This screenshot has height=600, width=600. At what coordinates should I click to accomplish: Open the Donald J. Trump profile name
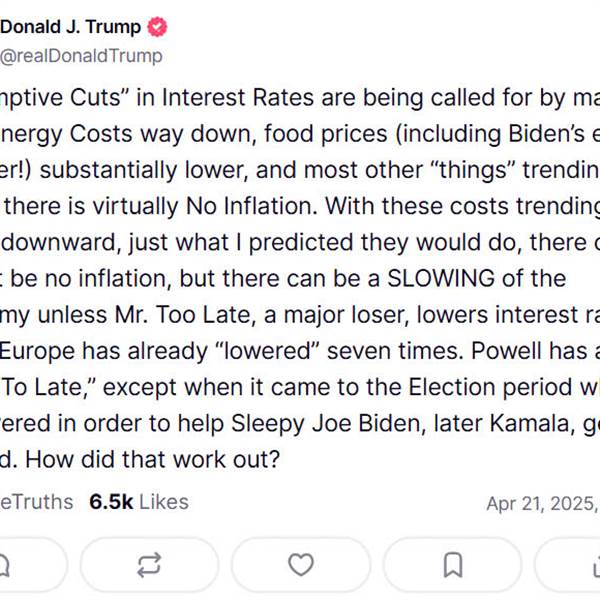point(71,27)
